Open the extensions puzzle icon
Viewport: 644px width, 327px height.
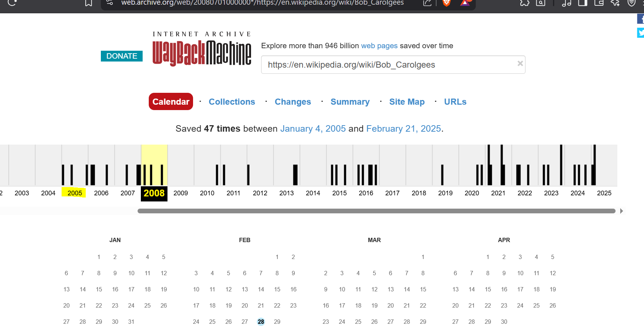tap(525, 3)
